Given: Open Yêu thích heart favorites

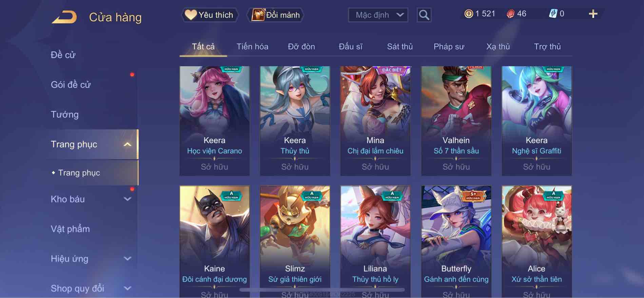Looking at the screenshot, I should pos(209,15).
